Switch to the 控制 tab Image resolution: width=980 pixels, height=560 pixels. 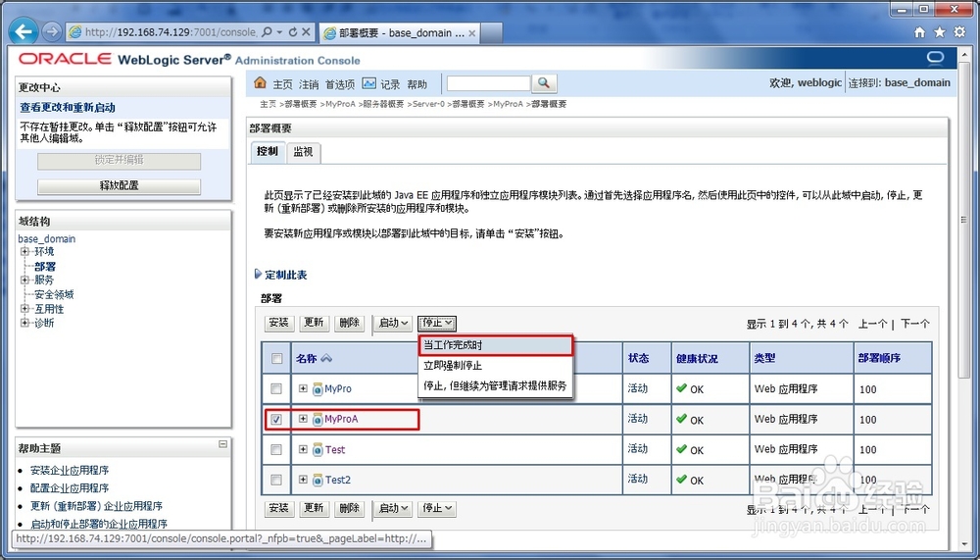268,151
